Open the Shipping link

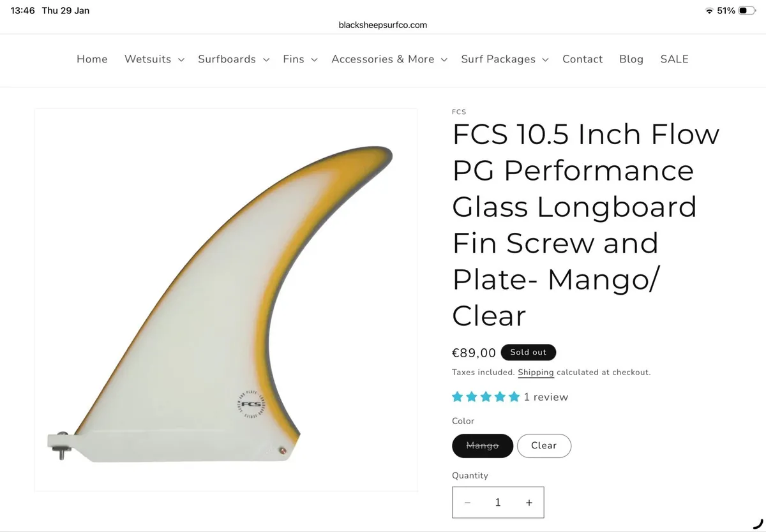point(536,372)
